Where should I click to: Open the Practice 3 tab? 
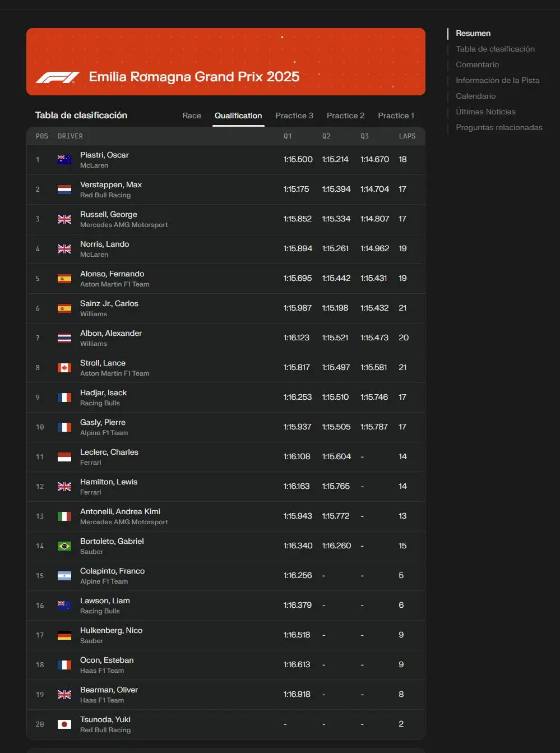[x=294, y=116]
